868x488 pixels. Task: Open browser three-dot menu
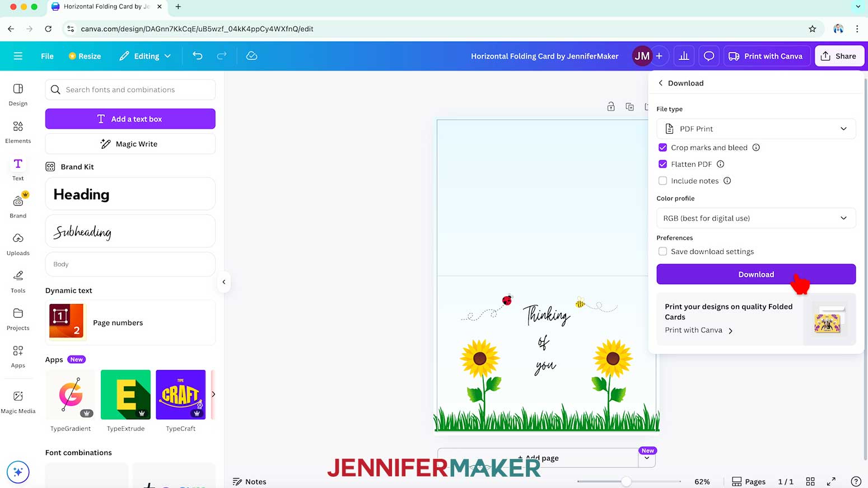(857, 29)
